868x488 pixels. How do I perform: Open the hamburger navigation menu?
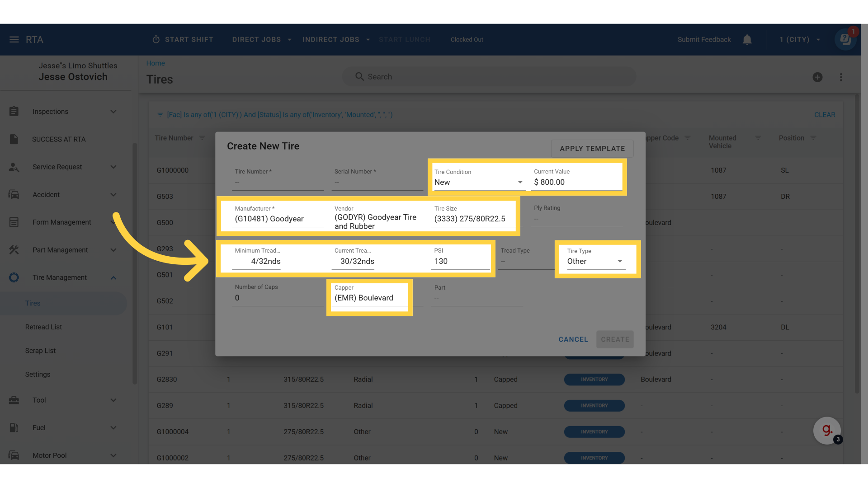pos(14,39)
